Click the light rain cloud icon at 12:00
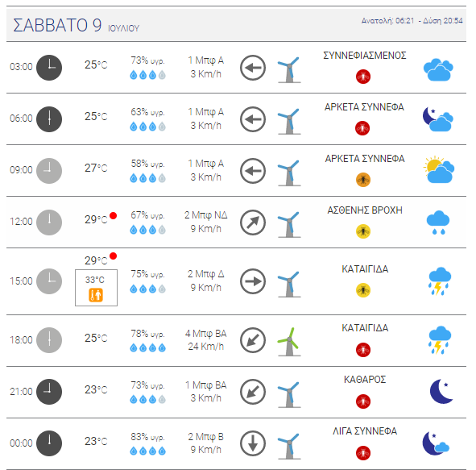The width and height of the screenshot is (476, 470). [438, 222]
